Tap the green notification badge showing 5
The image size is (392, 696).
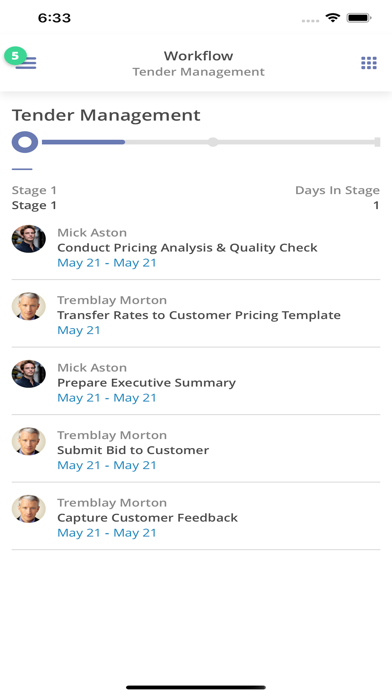click(16, 56)
